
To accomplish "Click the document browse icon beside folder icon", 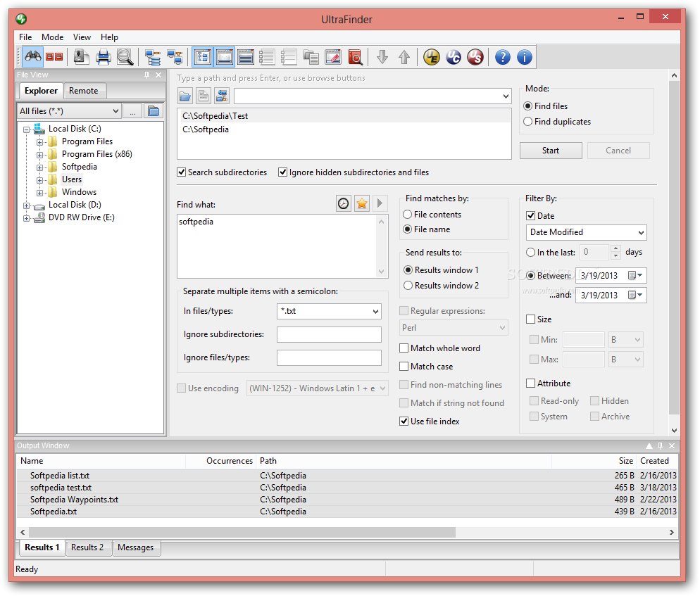I will tap(204, 96).
